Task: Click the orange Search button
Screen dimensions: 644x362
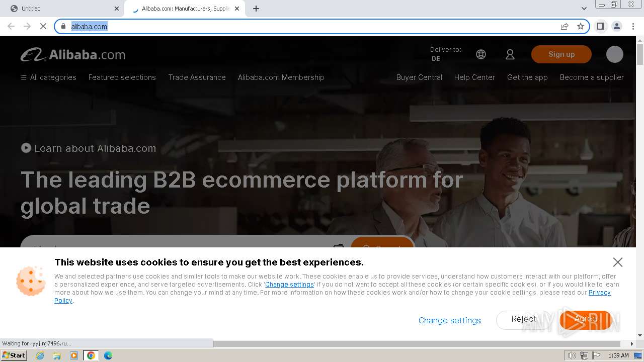Action: (382, 242)
